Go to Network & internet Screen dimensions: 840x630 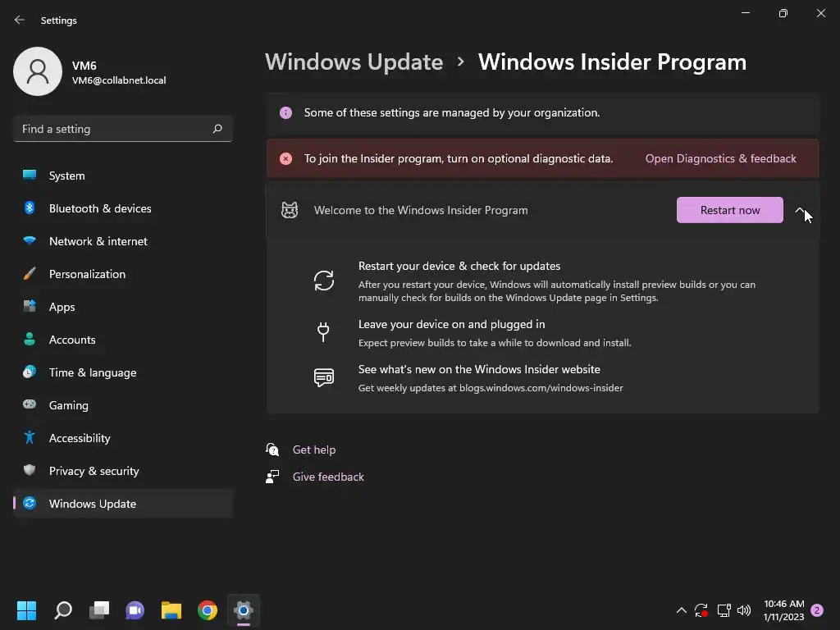pos(123,241)
